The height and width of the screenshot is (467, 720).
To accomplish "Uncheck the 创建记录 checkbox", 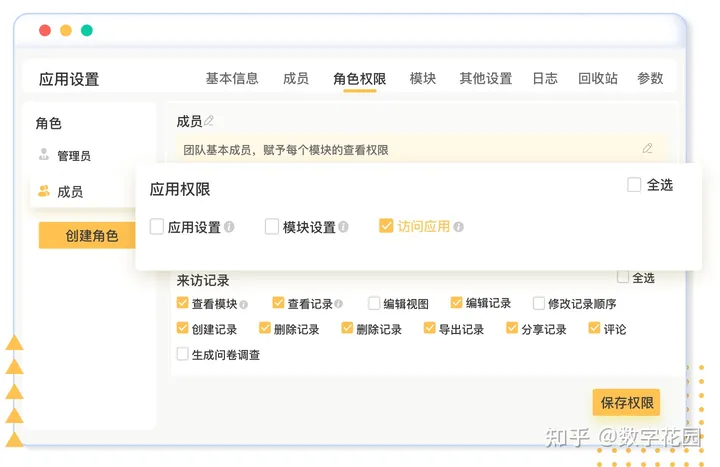I will point(182,328).
